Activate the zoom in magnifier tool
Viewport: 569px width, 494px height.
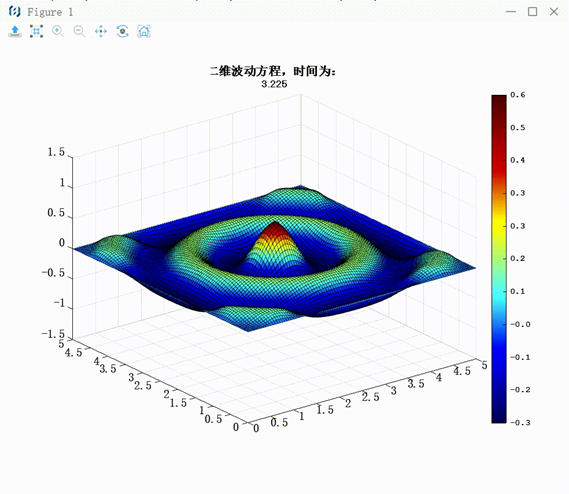tap(58, 31)
